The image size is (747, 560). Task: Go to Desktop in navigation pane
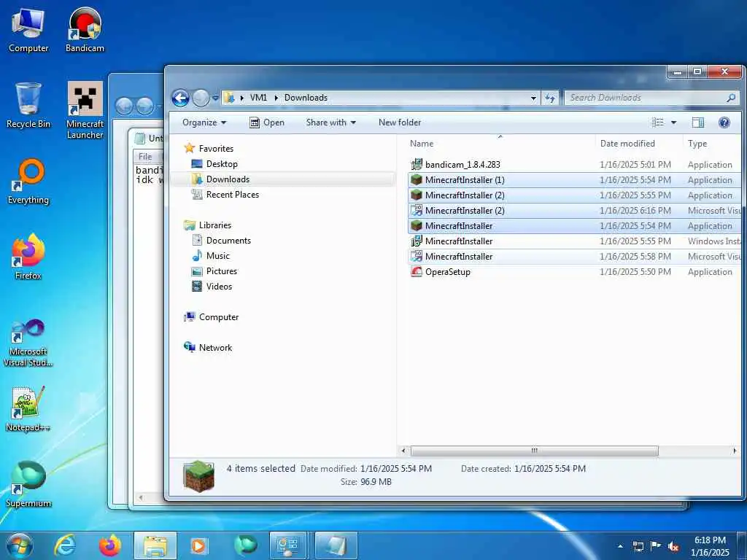pyautogui.click(x=214, y=164)
